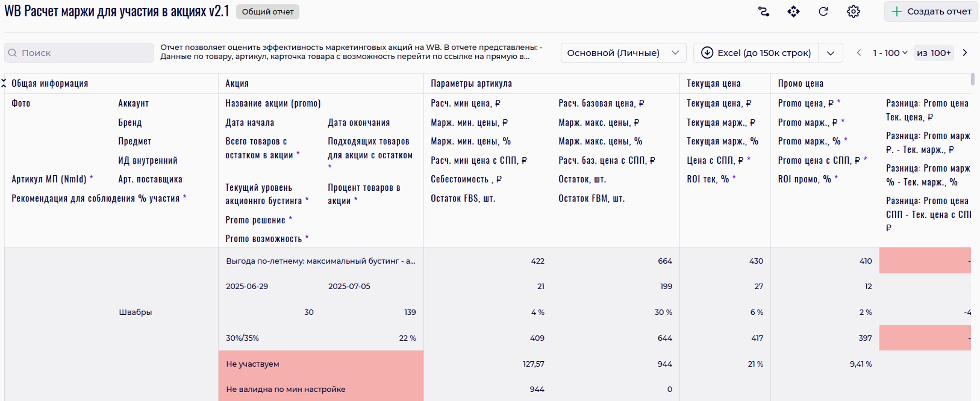Viewport: 980px width, 401px height.
Task: Expand Excel export options arrow
Action: [830, 53]
